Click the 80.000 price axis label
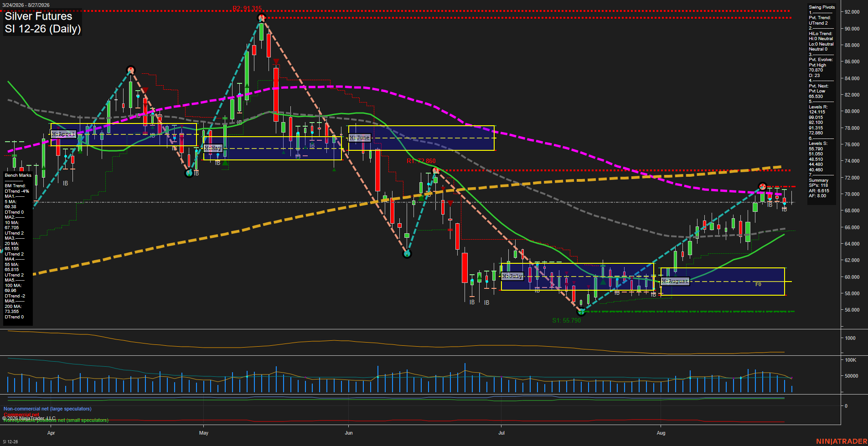The image size is (868, 446). coord(852,111)
